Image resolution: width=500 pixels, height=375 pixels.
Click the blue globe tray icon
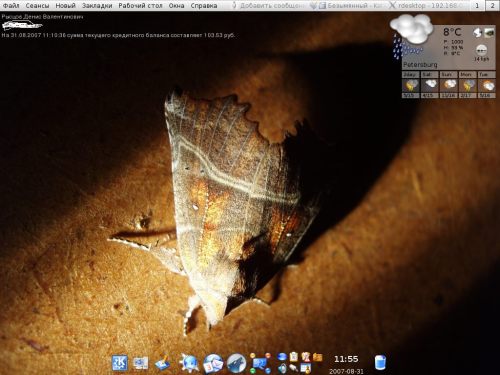(282, 357)
